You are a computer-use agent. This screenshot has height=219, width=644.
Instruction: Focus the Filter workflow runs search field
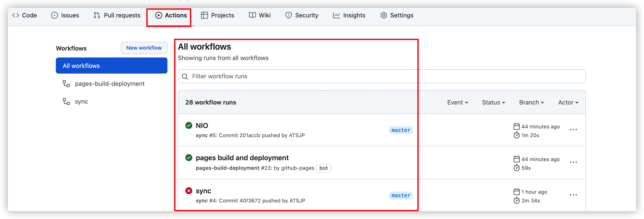(382, 76)
